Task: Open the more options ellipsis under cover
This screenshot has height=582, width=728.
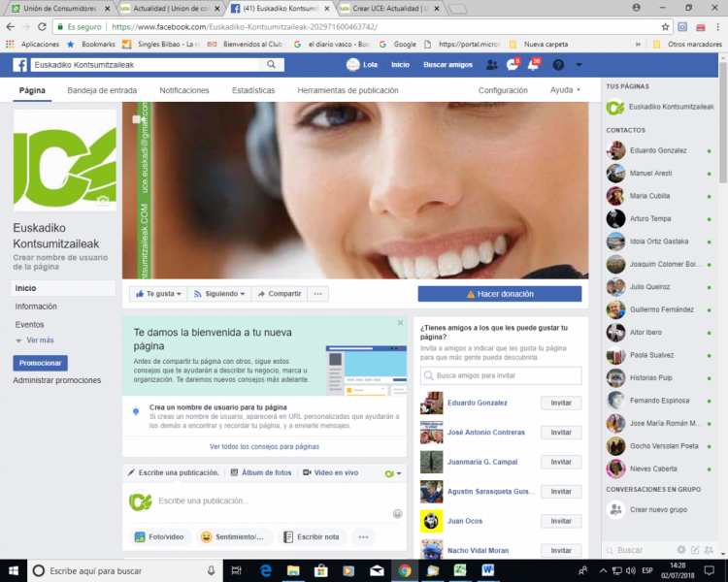Action: coord(317,293)
